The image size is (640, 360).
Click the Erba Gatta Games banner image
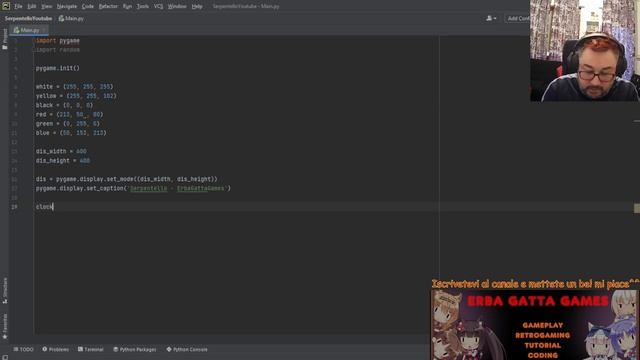click(x=535, y=324)
